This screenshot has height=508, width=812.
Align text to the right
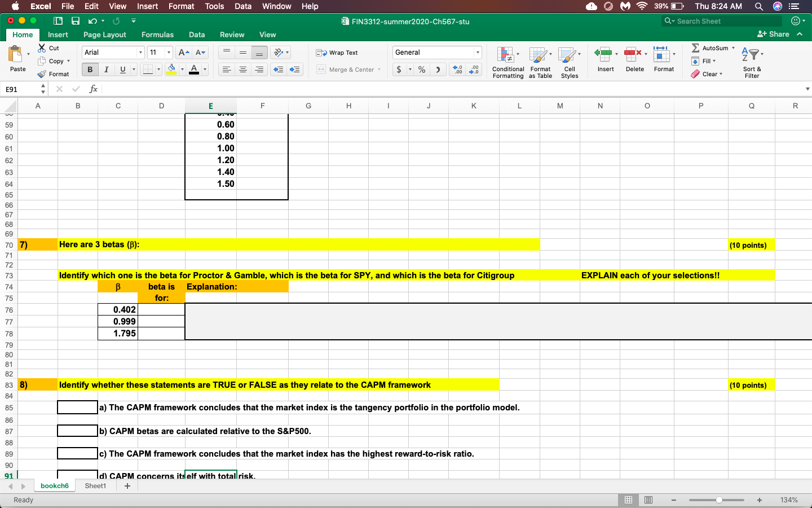[x=259, y=69]
